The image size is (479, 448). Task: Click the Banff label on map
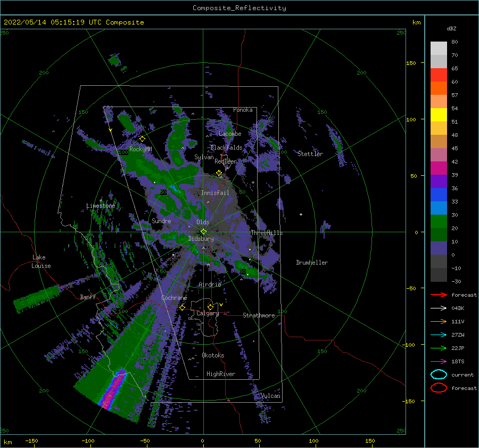(x=88, y=297)
